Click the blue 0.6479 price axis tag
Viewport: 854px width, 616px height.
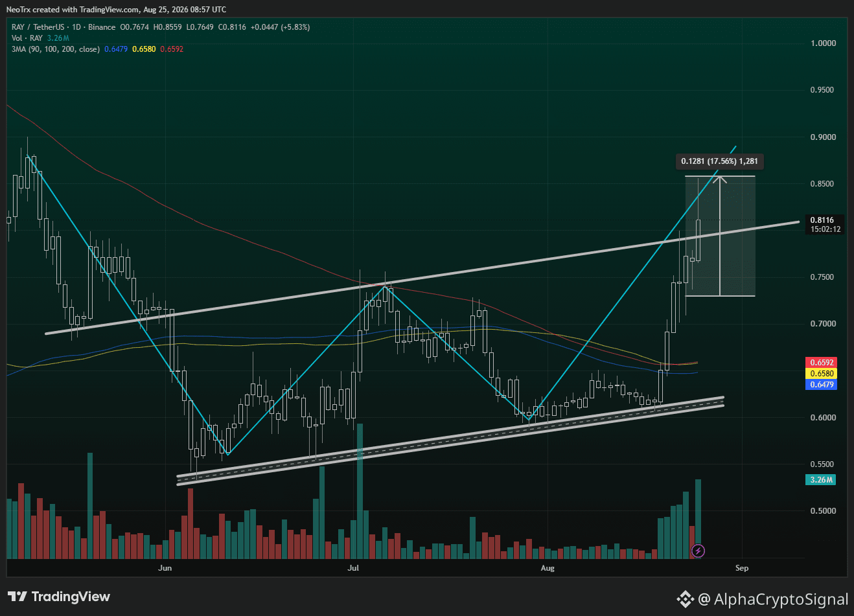pyautogui.click(x=820, y=385)
